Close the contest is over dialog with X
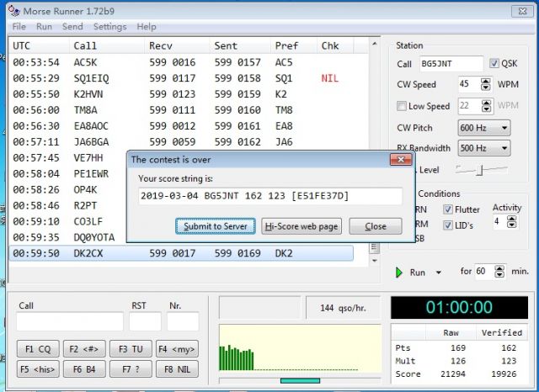Image resolution: width=539 pixels, height=392 pixels. (401, 160)
